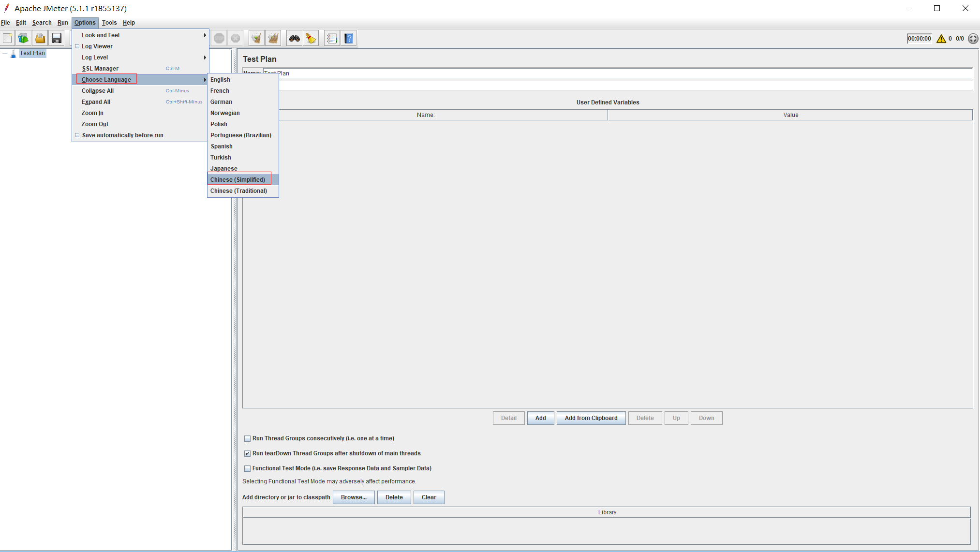The width and height of the screenshot is (980, 552).
Task: Expand the Look and Feel submenu
Action: point(140,35)
